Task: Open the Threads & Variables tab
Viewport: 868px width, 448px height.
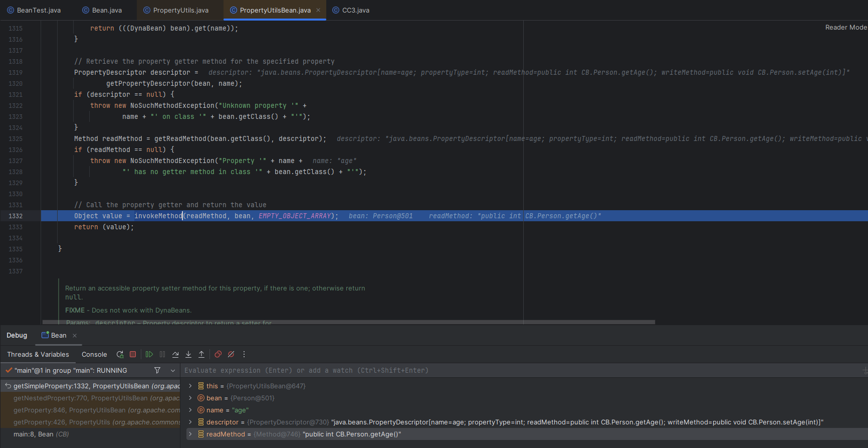Action: tap(38, 354)
